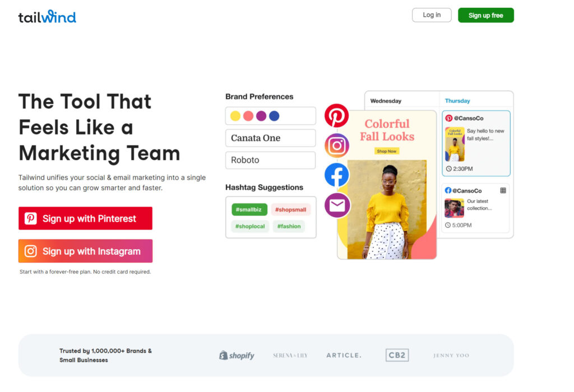Click the Sign up free button
Viewport: 574px width, 392px height.
(486, 15)
